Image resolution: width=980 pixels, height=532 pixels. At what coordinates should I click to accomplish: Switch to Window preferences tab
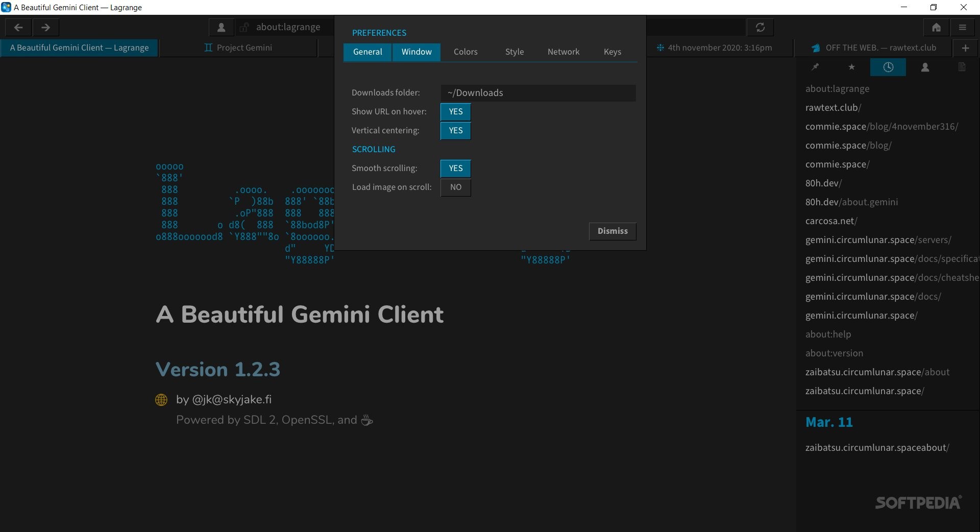click(416, 52)
